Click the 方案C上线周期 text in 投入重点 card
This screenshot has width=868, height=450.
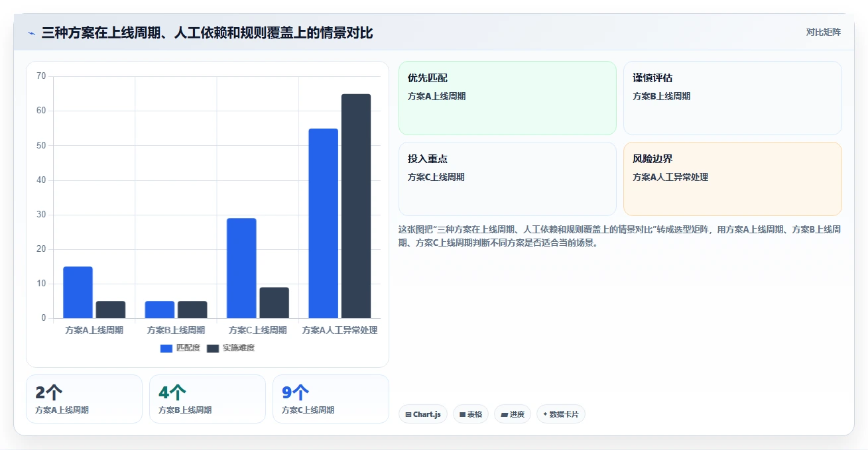coord(436,177)
